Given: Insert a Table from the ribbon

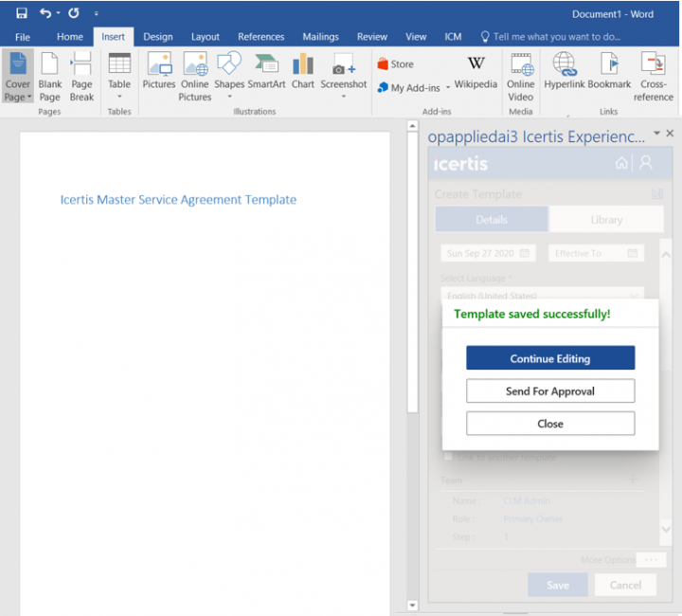Looking at the screenshot, I should click(119, 74).
